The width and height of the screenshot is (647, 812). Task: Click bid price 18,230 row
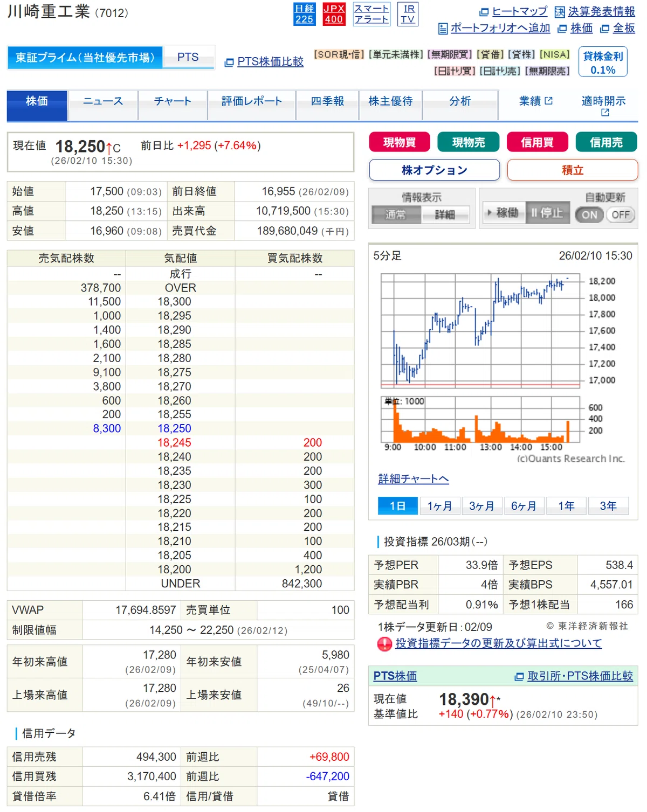tap(181, 485)
